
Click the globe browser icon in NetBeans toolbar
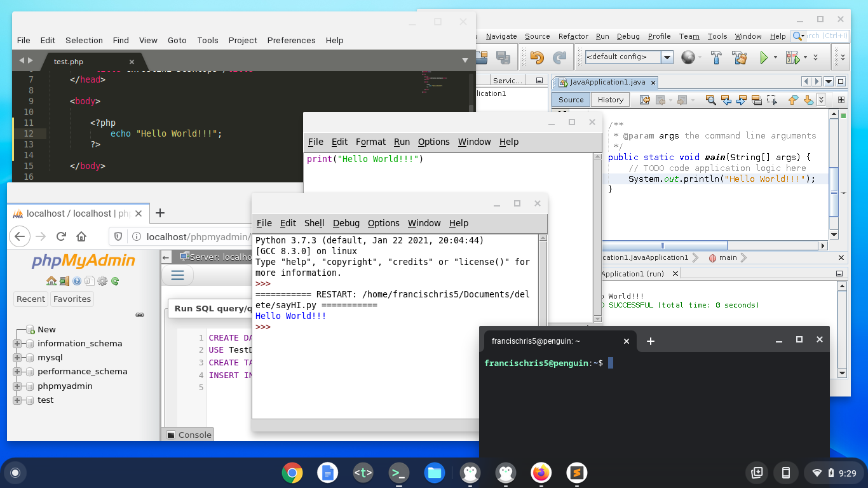(688, 57)
